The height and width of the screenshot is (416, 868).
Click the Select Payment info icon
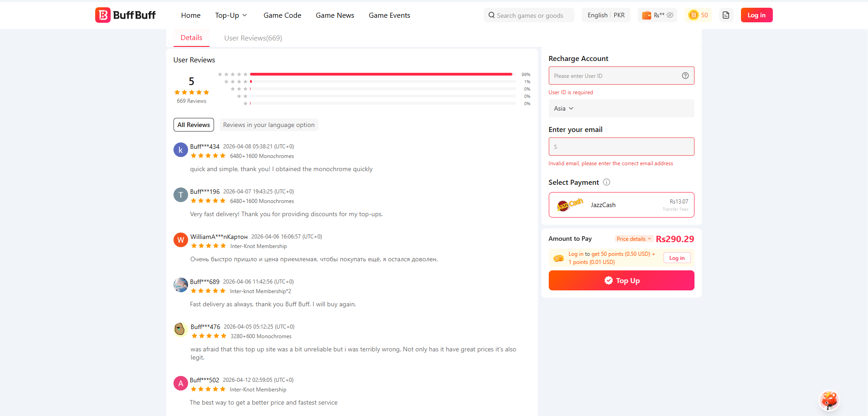pyautogui.click(x=607, y=182)
